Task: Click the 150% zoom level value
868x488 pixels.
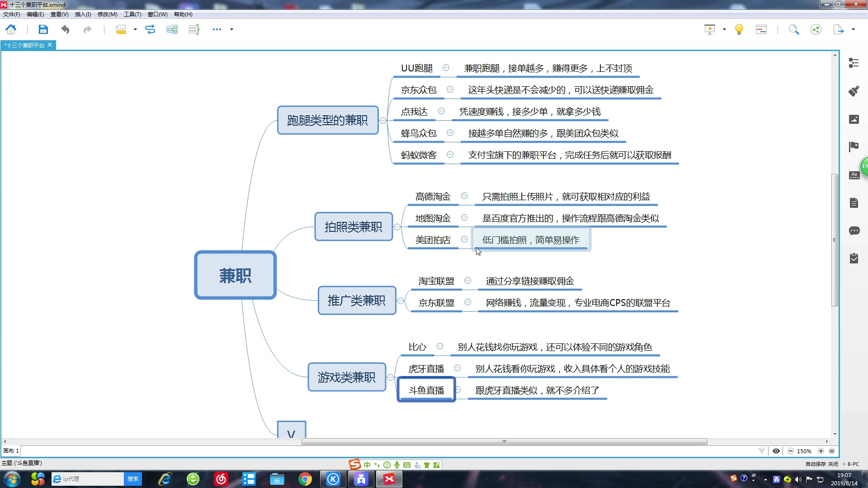Action: (x=804, y=451)
